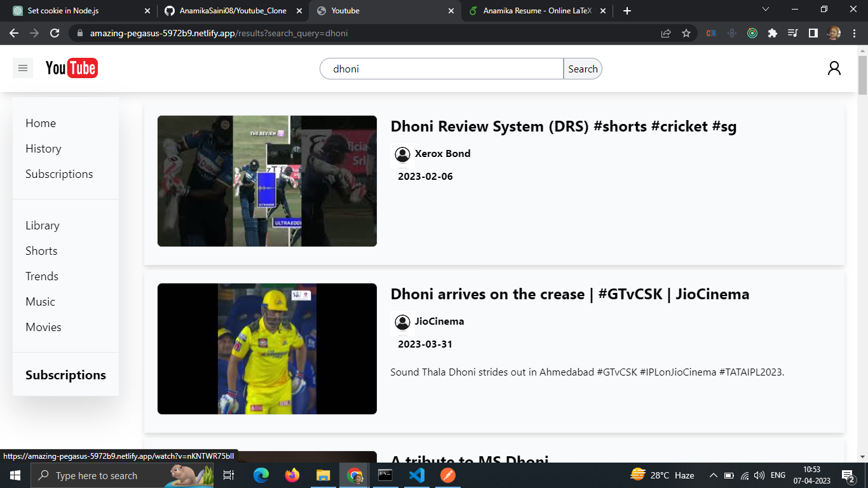The width and height of the screenshot is (868, 488).
Task: Open the Dhoni Review System video title
Action: point(563,126)
